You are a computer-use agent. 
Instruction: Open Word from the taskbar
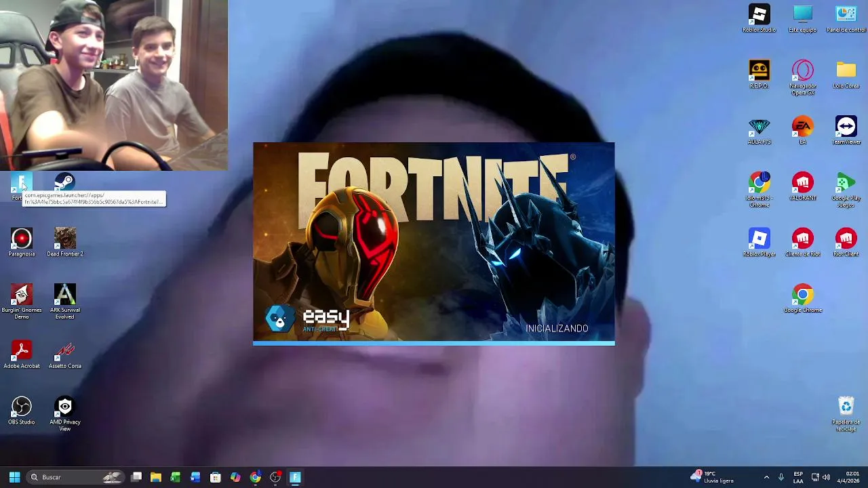coord(195,477)
